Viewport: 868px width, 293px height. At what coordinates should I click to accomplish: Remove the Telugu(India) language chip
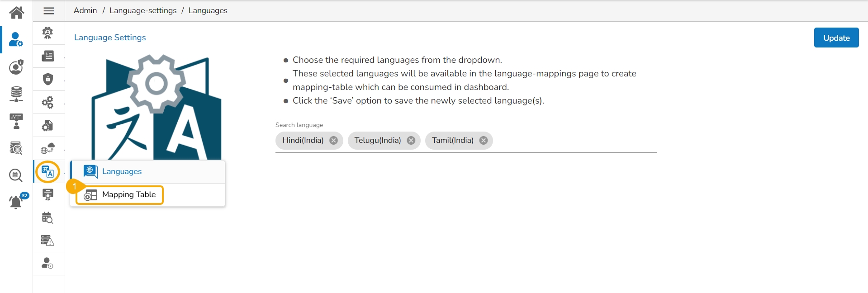(411, 140)
